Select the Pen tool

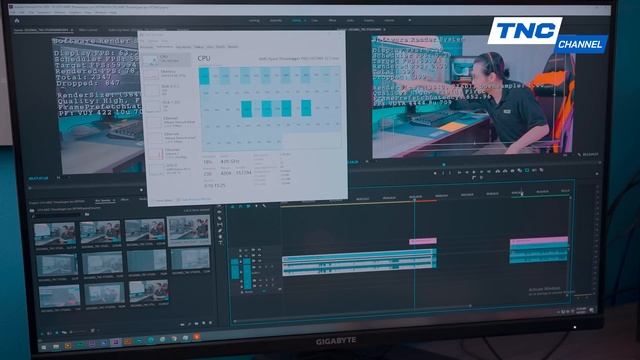220,231
